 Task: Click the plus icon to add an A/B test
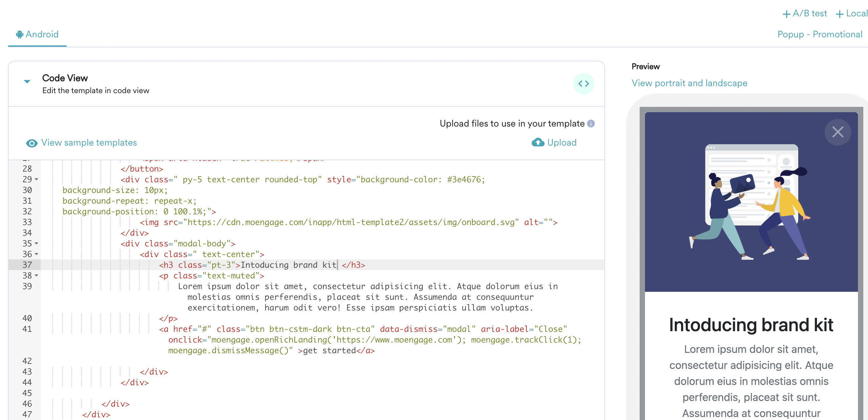point(787,13)
